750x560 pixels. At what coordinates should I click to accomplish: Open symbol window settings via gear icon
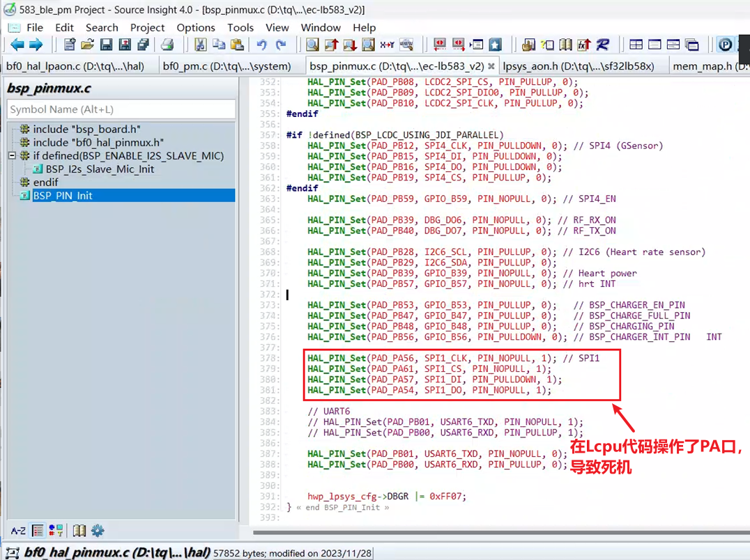tap(98, 531)
